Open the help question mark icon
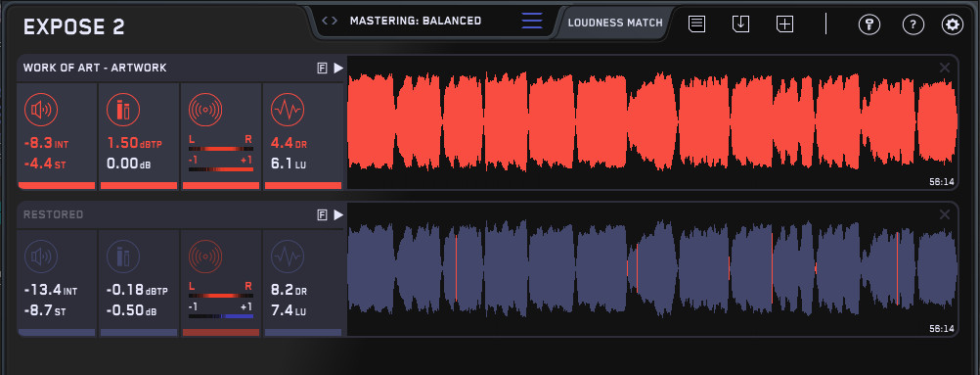Viewport: 980px width, 375px height. 913,25
